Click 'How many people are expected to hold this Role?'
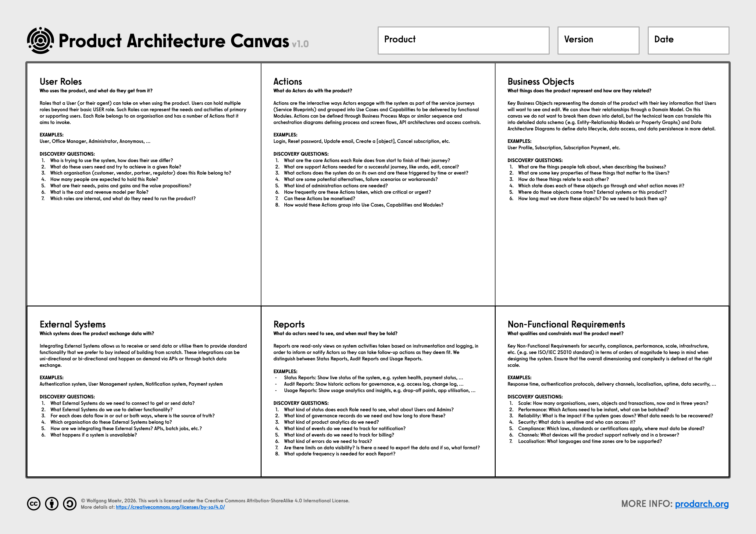 (104, 180)
